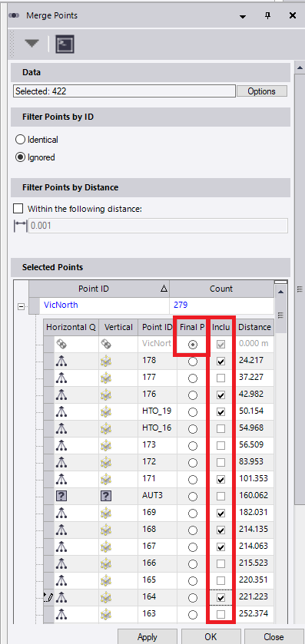Click the horizontal quality icon for point 178

(x=61, y=361)
